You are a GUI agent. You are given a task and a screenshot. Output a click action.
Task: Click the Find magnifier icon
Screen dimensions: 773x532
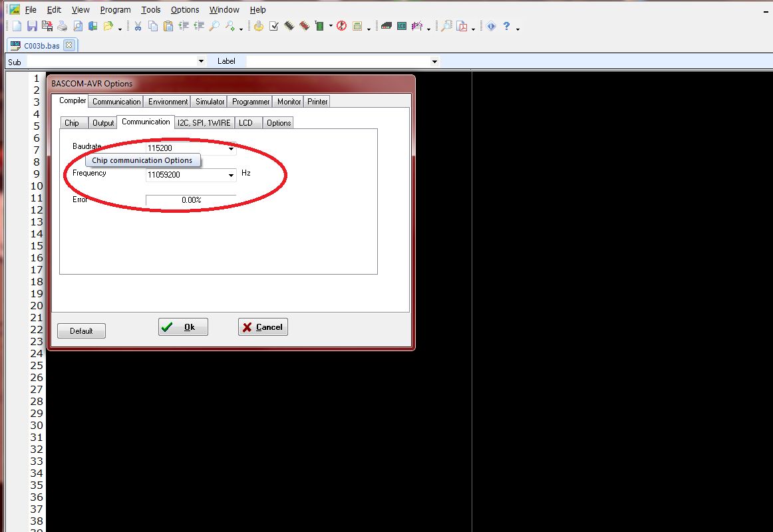click(x=214, y=26)
